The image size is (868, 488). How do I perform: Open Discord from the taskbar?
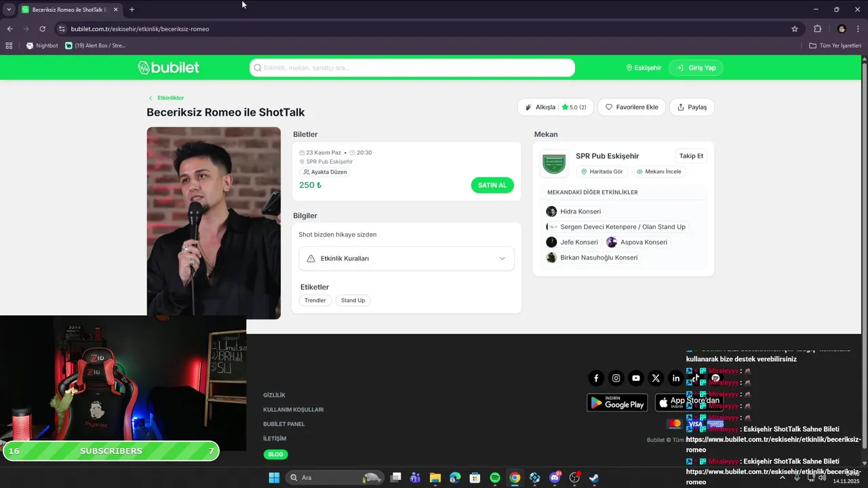click(555, 478)
